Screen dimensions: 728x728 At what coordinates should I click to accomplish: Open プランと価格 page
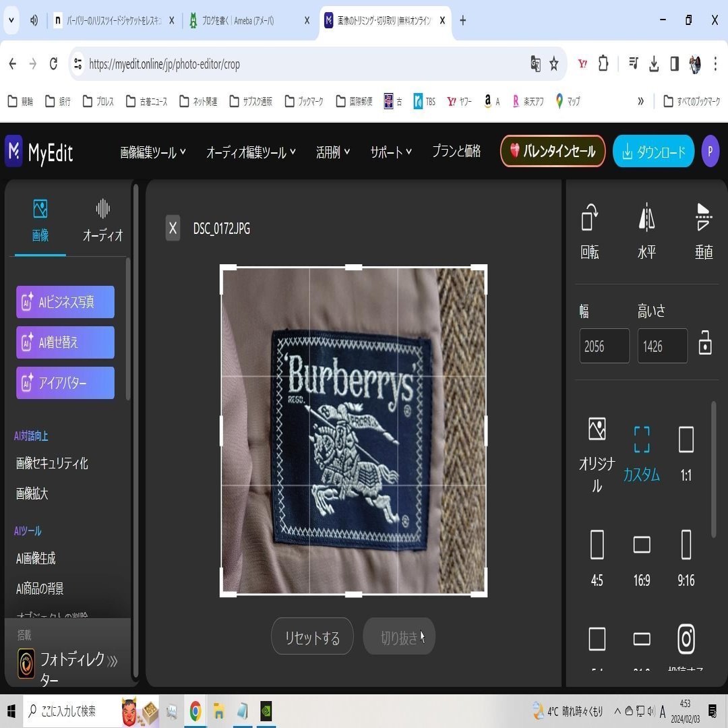pos(456,151)
